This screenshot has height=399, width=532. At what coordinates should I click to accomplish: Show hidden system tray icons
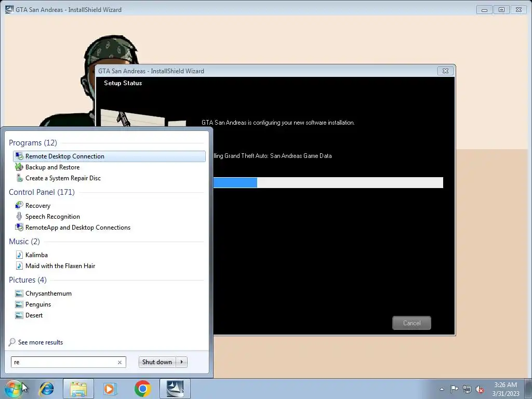442,389
